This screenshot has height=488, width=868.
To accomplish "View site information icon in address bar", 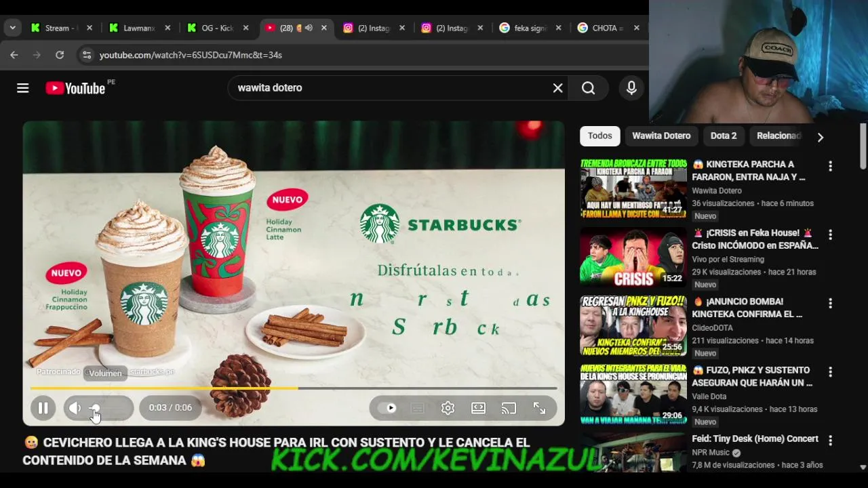I will click(86, 55).
